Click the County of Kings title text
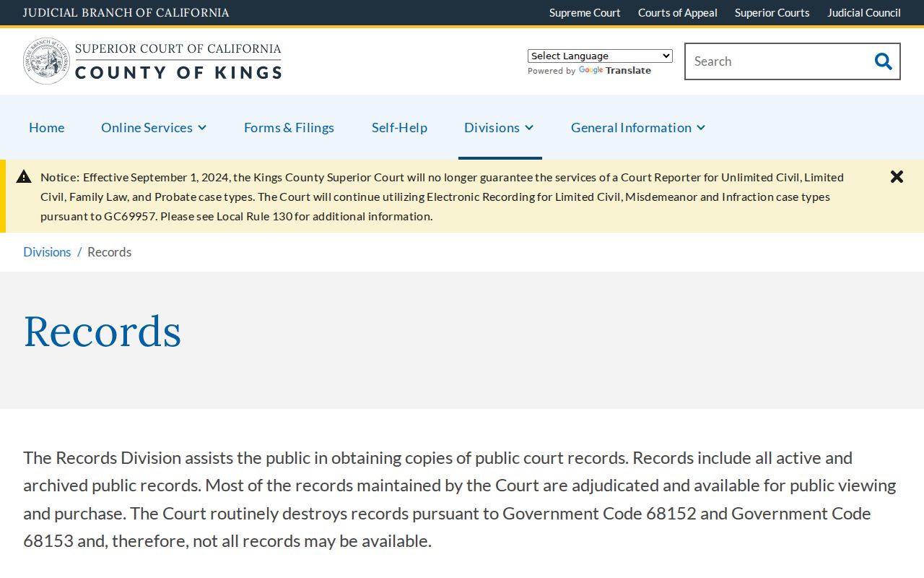Screen dimensions: 924x578 click(x=178, y=72)
